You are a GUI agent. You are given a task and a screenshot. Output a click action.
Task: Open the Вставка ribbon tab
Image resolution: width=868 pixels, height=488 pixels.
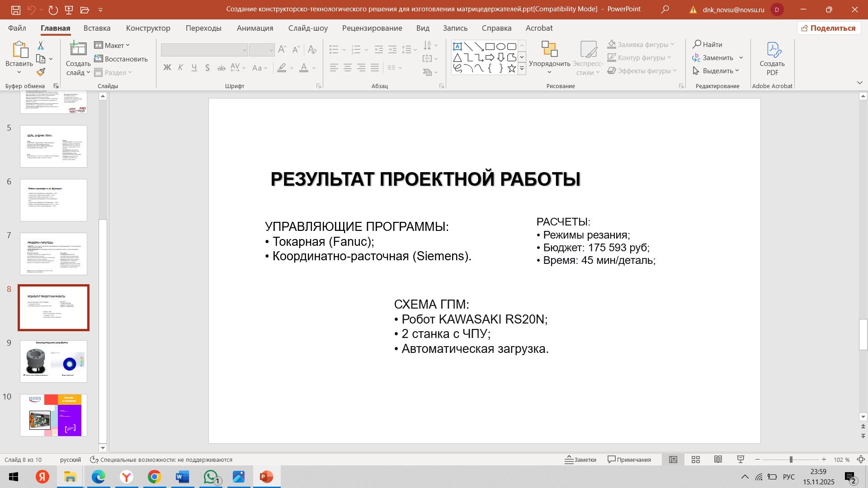tap(97, 28)
